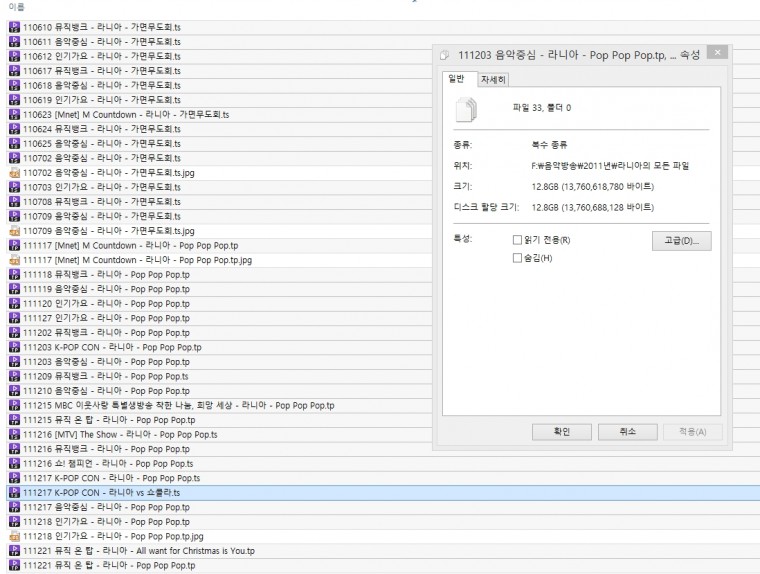Image resolution: width=760 pixels, height=574 pixels.
Task: Sort files by the 이름 column header
Action: click(x=16, y=7)
